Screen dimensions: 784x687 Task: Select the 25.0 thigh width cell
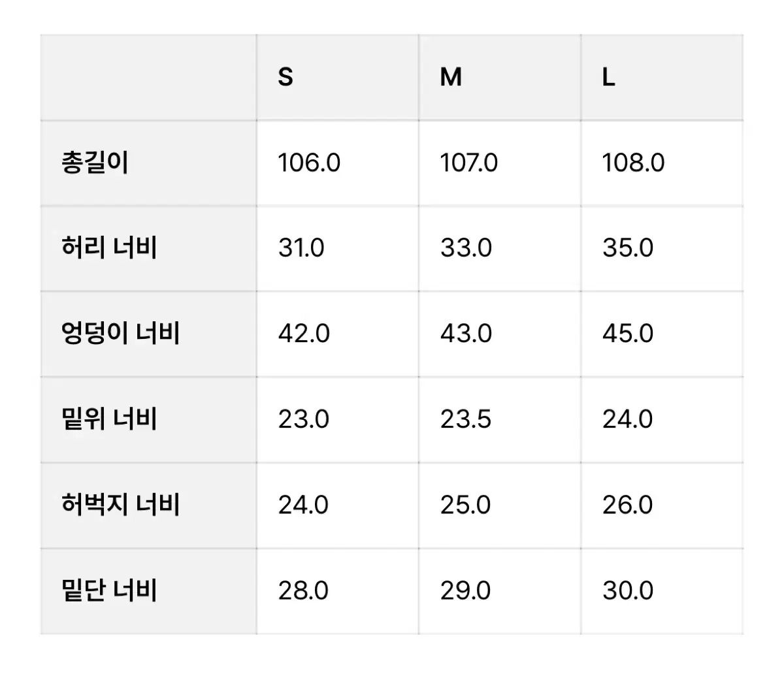tap(465, 505)
